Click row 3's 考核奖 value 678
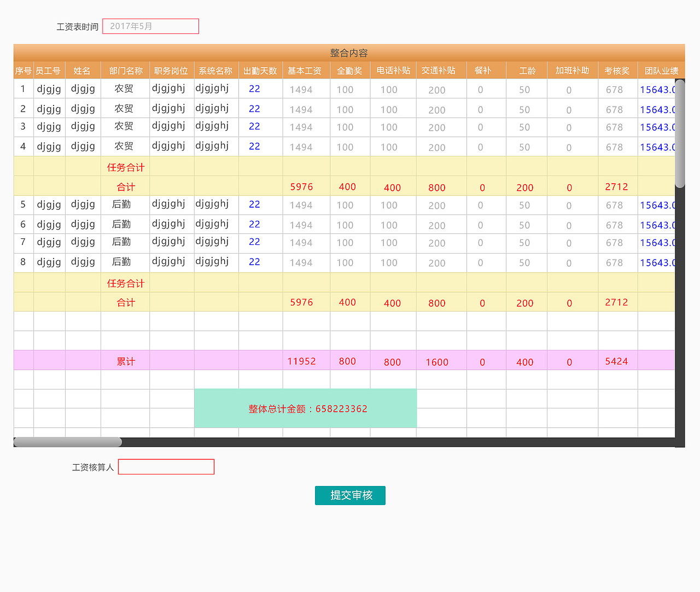This screenshot has height=592, width=700. click(614, 127)
